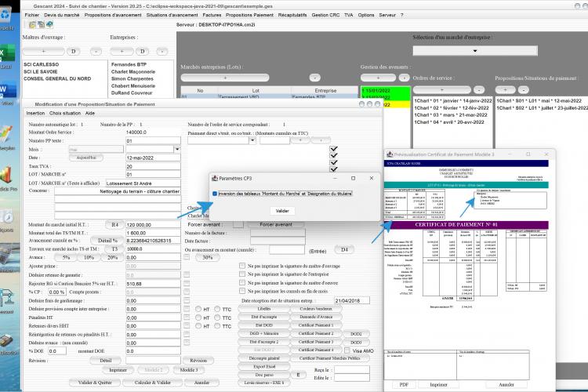Check 'Ne pas imprimer les cumuls en fin de mois'
This screenshot has width=588, height=392.
(242, 291)
